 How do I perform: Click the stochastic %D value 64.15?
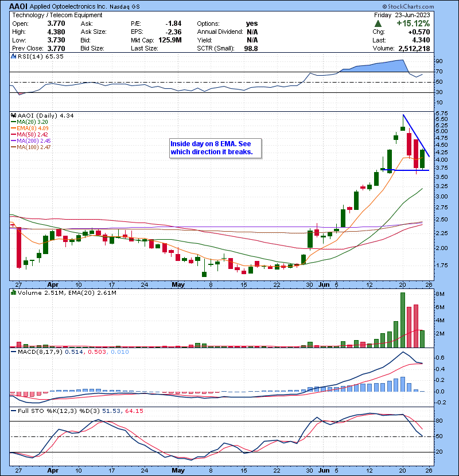[134, 411]
